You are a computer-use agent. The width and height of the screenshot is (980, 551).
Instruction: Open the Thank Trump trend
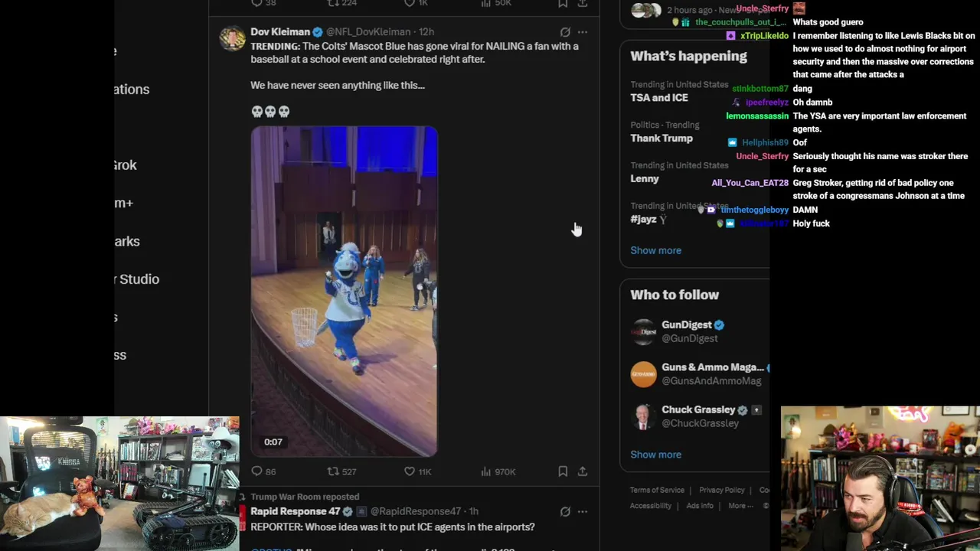tap(661, 139)
